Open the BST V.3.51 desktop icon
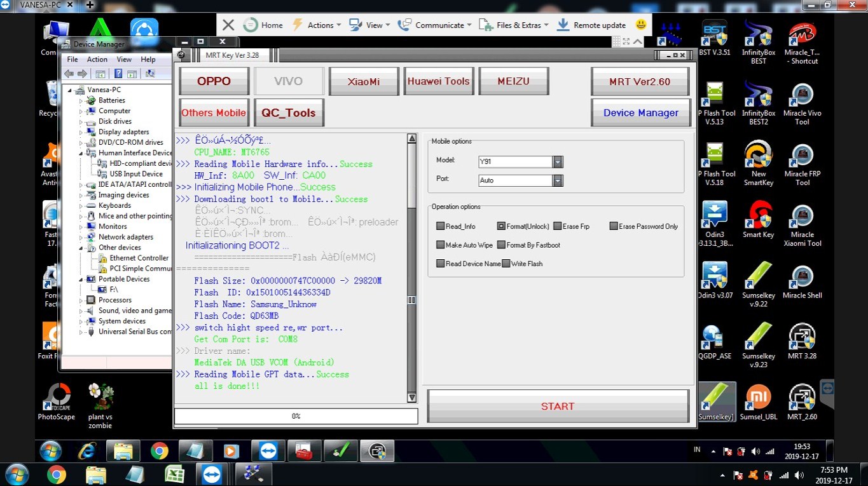 715,38
